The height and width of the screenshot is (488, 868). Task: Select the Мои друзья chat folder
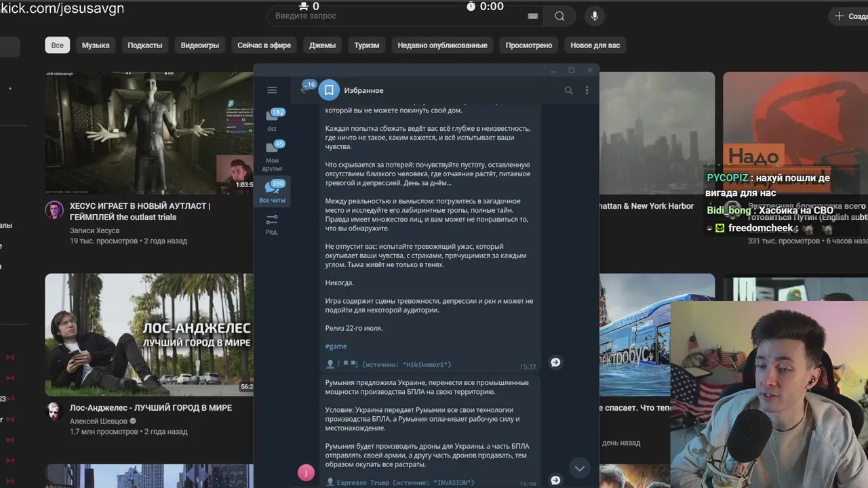coord(272,156)
